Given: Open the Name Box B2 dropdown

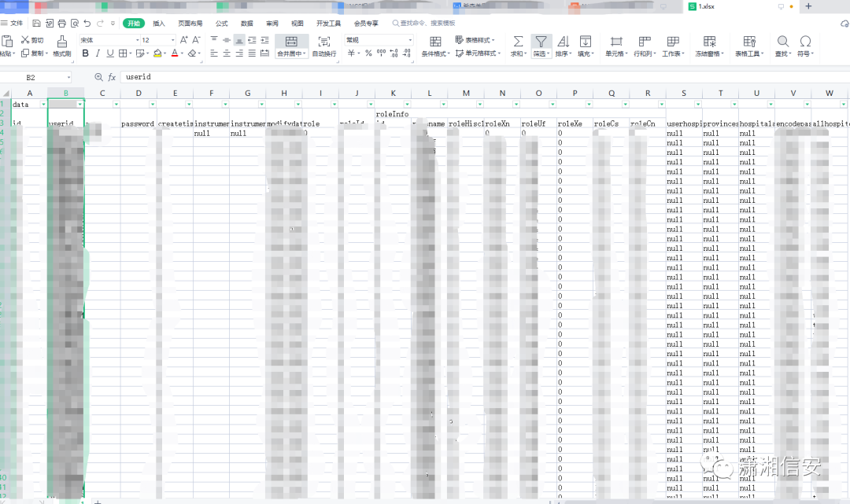Looking at the screenshot, I should coord(68,77).
